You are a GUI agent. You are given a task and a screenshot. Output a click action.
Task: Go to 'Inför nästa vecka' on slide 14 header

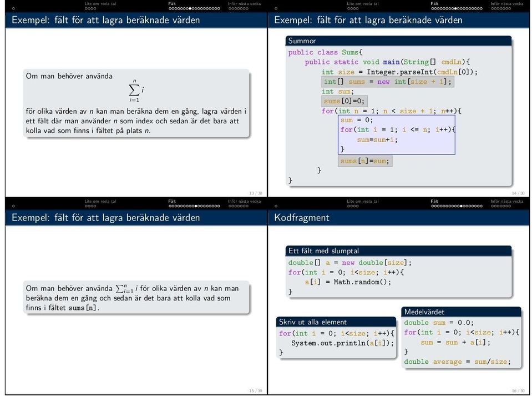(x=507, y=4)
